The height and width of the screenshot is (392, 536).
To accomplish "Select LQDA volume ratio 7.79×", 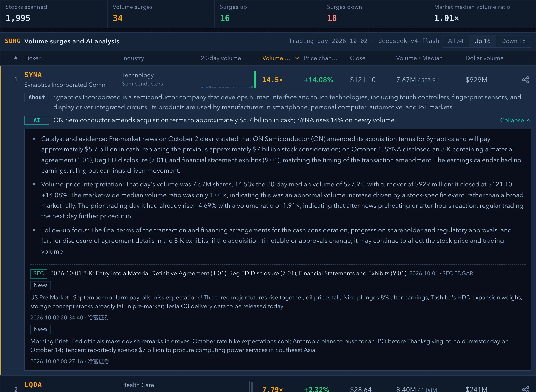I will click(273, 389).
